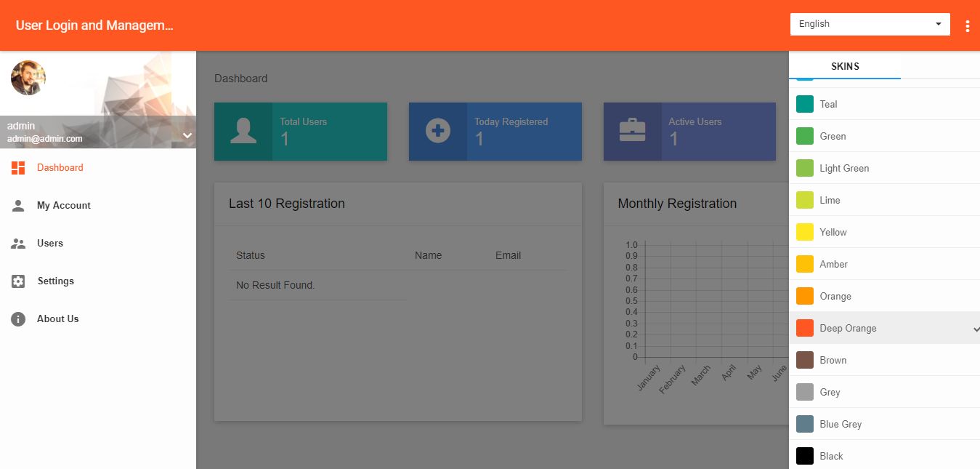
Task: Open the English language dropdown
Action: pyautogui.click(x=870, y=24)
